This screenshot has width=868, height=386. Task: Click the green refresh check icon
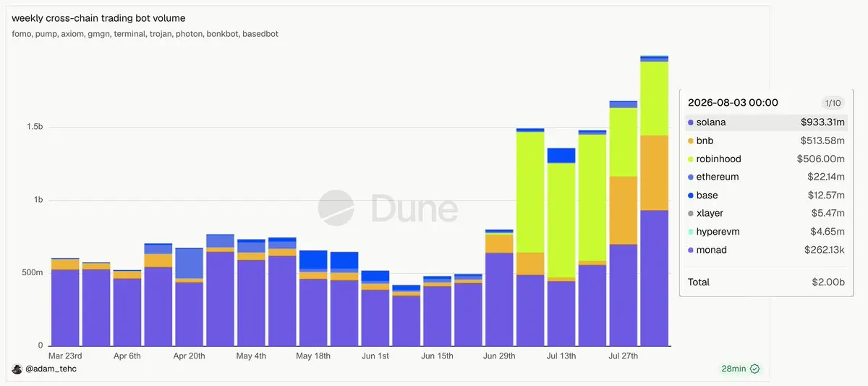tap(754, 369)
